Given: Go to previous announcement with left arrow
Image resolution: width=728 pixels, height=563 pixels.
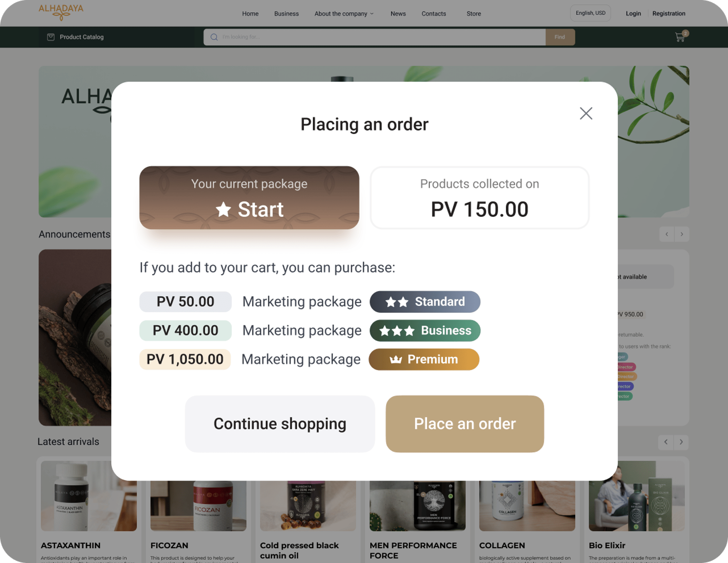Looking at the screenshot, I should coord(667,234).
